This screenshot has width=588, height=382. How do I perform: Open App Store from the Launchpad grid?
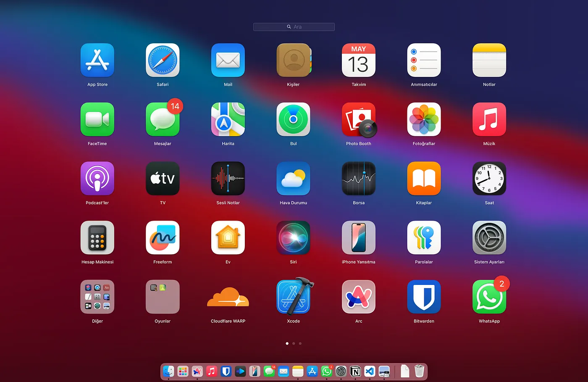(x=97, y=60)
